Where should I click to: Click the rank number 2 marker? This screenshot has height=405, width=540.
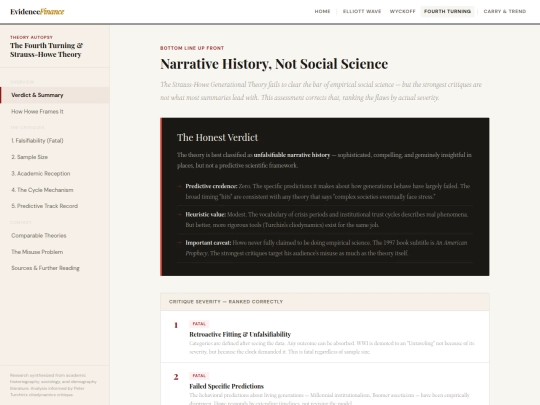[176, 377]
